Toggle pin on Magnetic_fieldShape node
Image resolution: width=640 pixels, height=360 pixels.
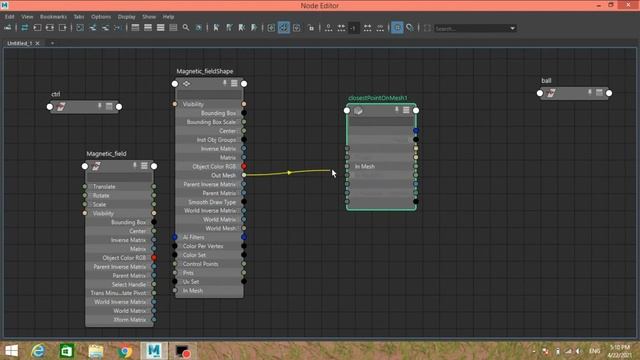click(224, 83)
